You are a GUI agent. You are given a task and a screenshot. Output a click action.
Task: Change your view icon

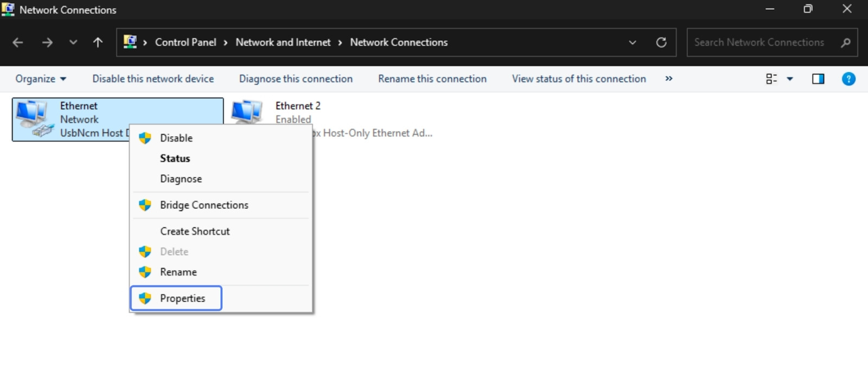pos(771,79)
